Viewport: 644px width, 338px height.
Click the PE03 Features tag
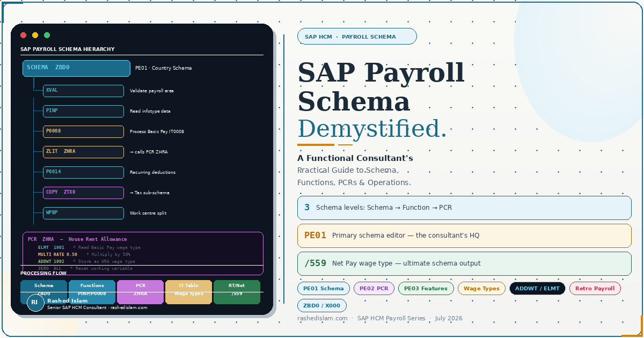(426, 289)
